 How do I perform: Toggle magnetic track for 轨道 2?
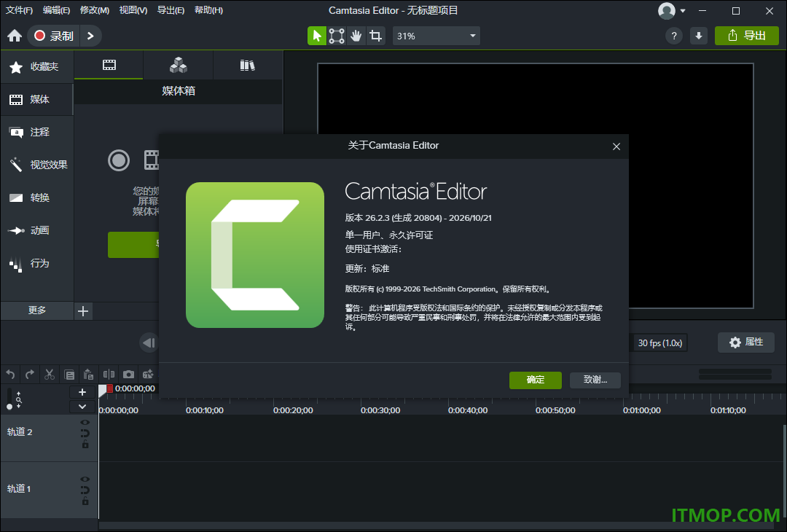point(85,433)
